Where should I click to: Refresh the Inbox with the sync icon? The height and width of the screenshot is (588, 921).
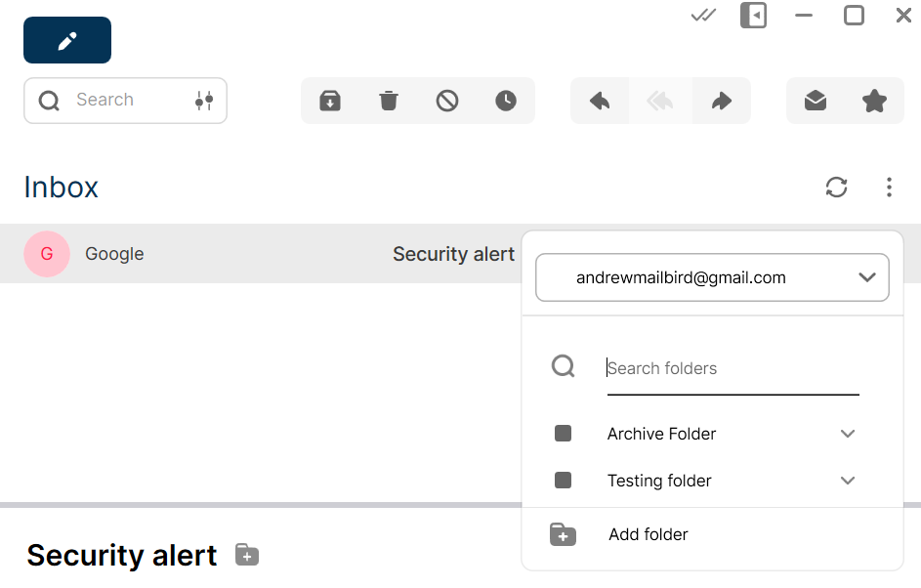[x=836, y=188]
